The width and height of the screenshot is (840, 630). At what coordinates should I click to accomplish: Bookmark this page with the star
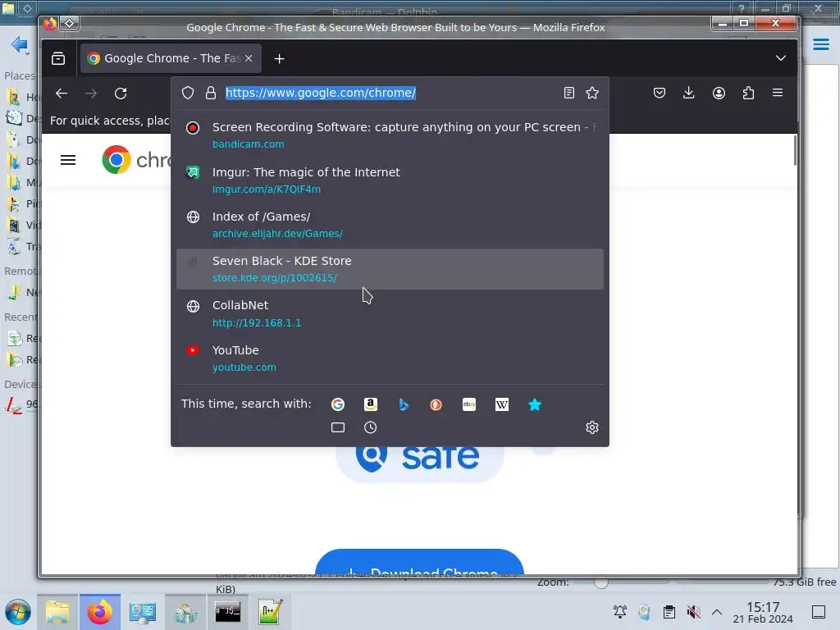[x=592, y=93]
